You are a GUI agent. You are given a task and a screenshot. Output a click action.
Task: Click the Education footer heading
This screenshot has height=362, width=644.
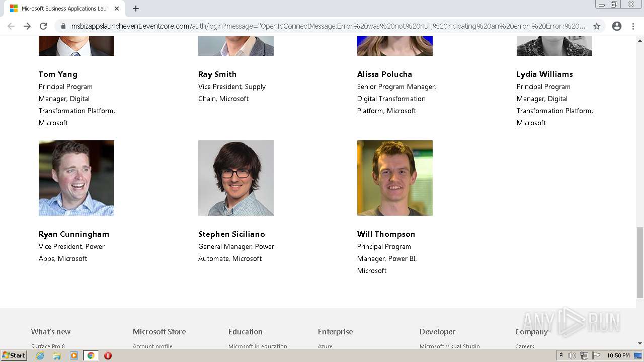click(x=246, y=332)
